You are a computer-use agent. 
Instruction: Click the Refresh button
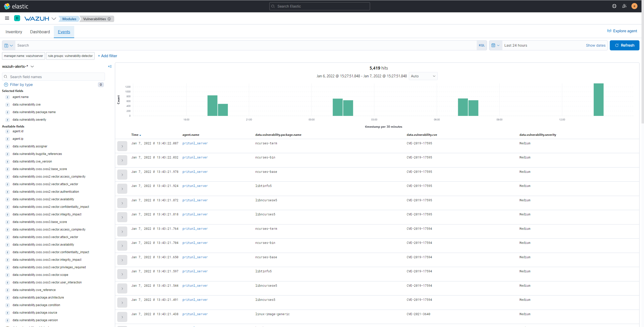(x=624, y=45)
